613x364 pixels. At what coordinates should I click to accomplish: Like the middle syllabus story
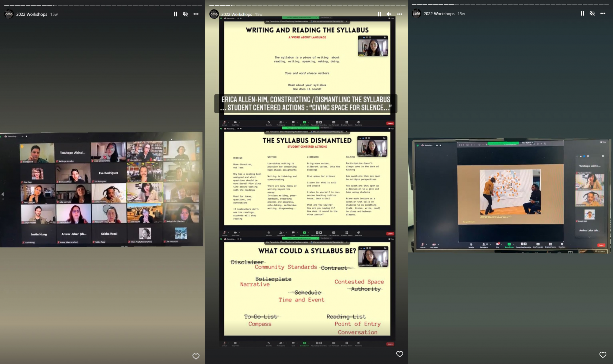click(x=399, y=354)
